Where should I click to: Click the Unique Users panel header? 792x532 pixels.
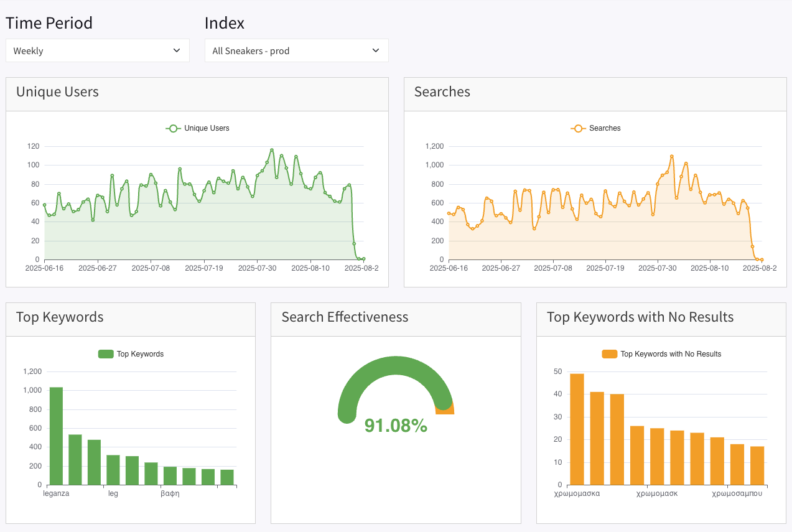point(57,92)
